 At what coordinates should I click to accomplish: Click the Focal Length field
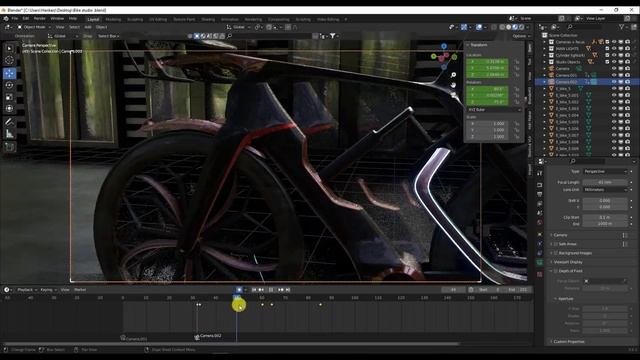[x=605, y=182]
